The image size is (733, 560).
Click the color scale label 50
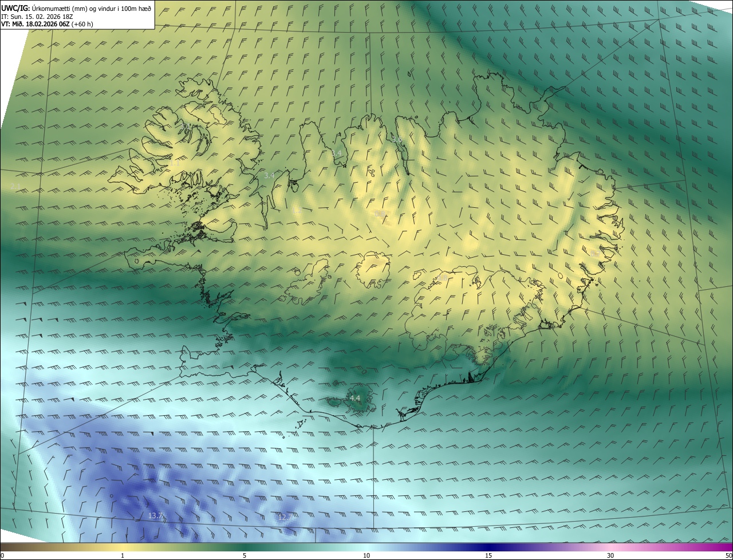[x=728, y=555]
